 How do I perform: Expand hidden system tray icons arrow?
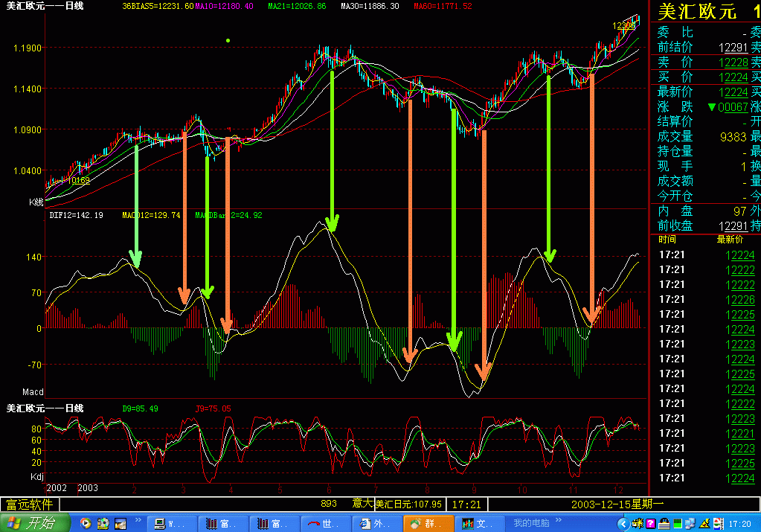(623, 524)
